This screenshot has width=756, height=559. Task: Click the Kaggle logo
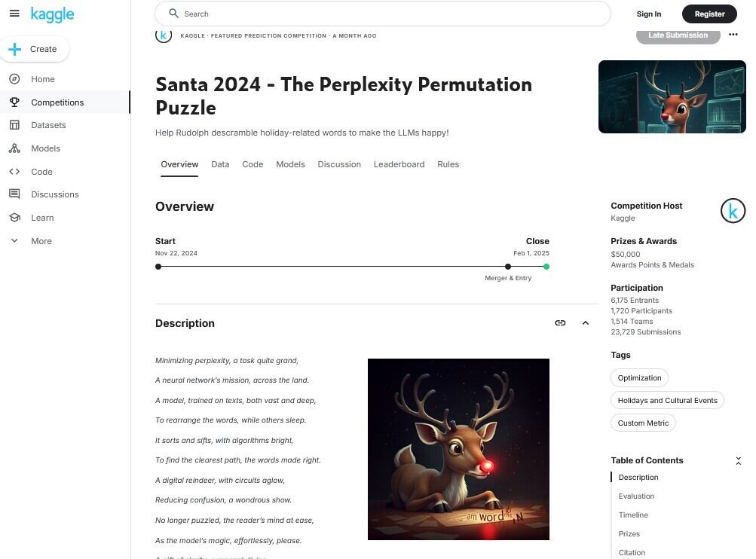click(52, 14)
